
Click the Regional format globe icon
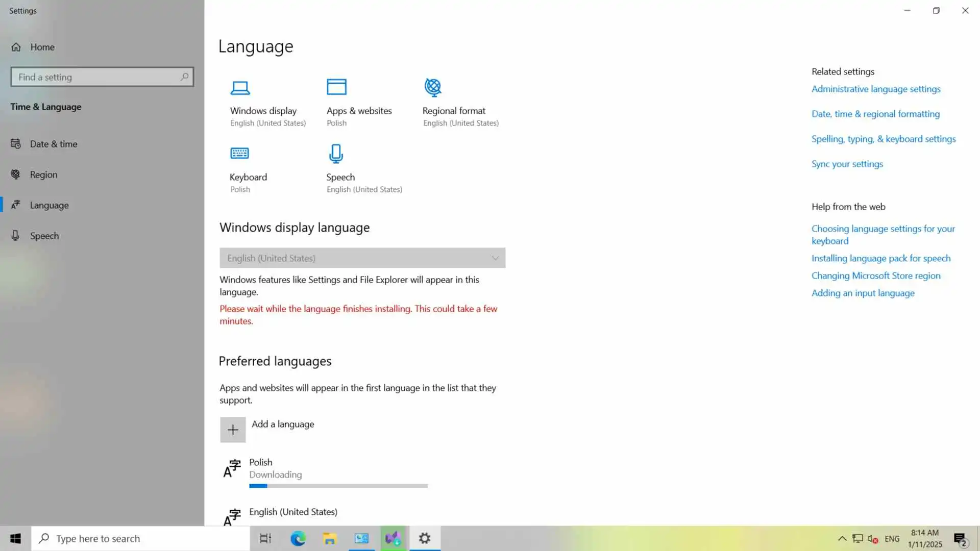433,87
